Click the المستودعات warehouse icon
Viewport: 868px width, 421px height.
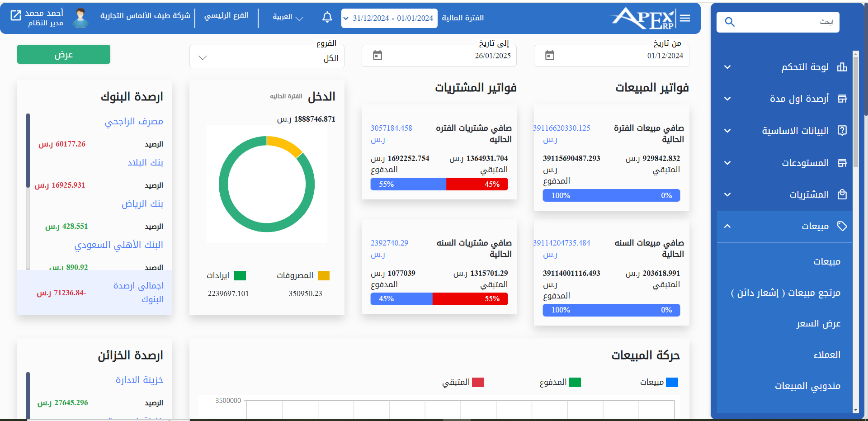pyautogui.click(x=843, y=163)
